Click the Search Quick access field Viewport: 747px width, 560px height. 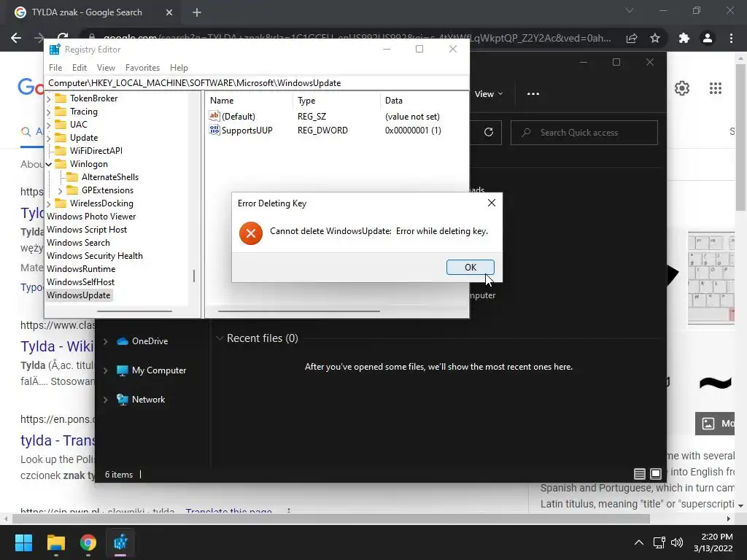click(584, 133)
